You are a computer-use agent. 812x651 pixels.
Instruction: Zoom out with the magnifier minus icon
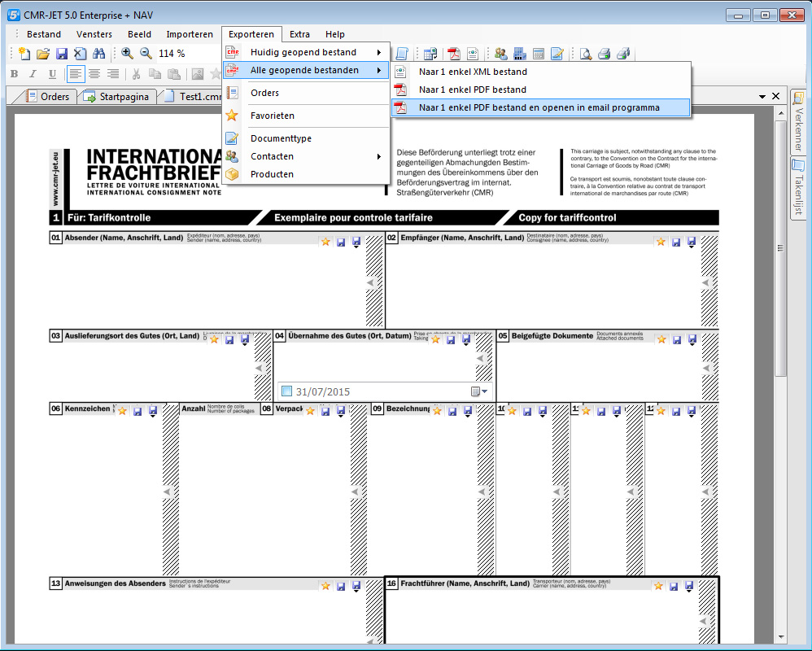pos(146,54)
